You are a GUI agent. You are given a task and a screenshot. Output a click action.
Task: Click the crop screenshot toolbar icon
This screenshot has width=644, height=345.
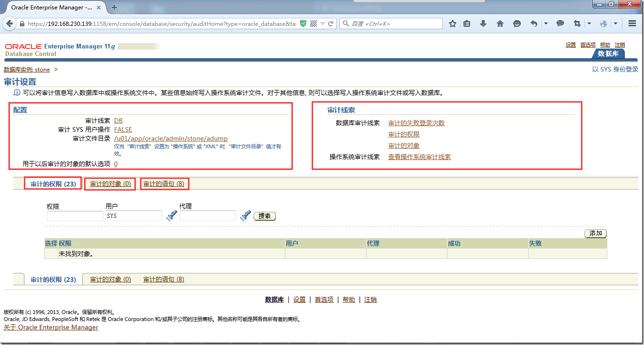[577, 24]
